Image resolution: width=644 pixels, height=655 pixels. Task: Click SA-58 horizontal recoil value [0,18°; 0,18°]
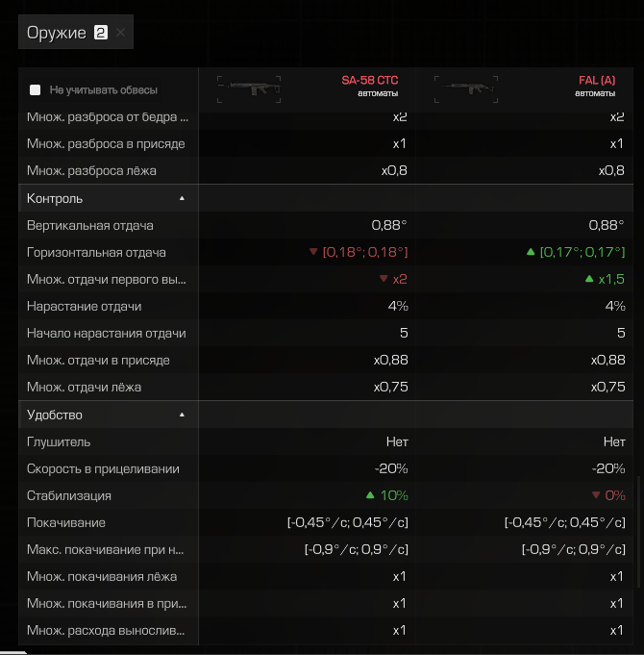[365, 252]
